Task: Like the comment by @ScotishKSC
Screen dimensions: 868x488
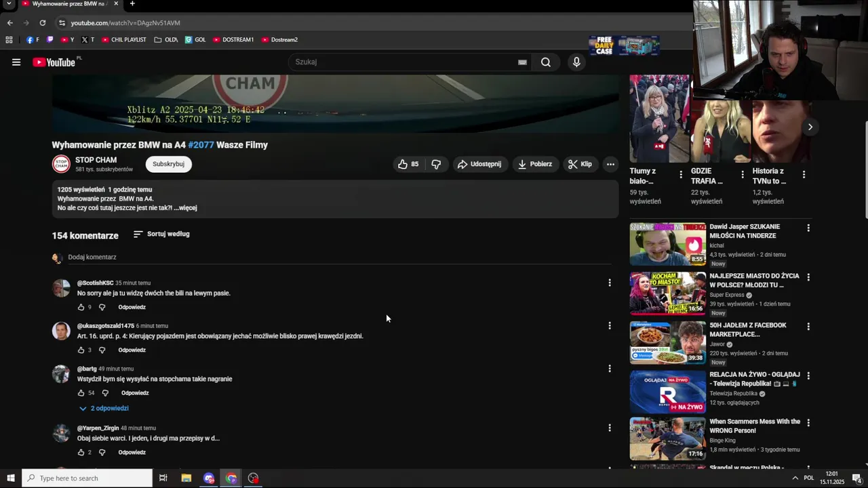Action: pos(81,307)
